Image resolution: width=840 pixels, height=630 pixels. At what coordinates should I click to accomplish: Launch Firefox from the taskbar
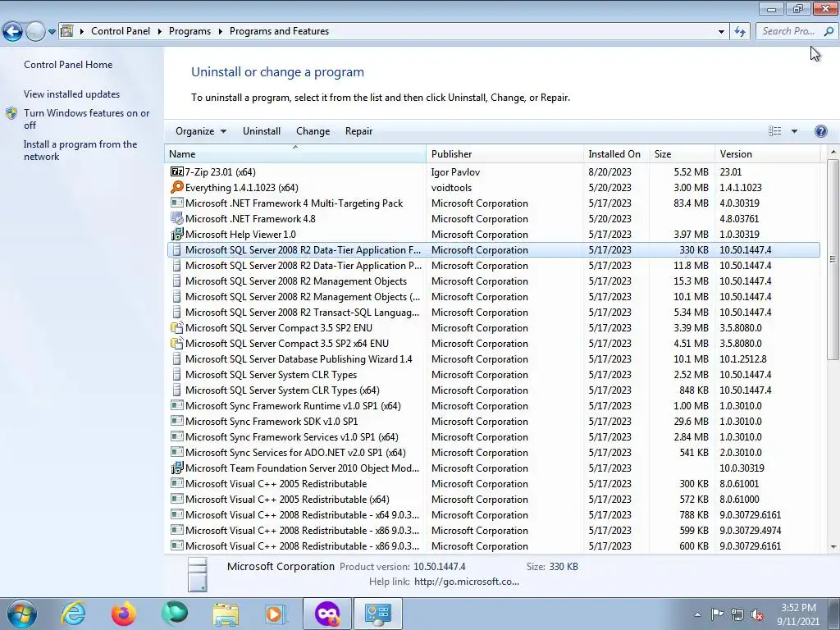[123, 614]
